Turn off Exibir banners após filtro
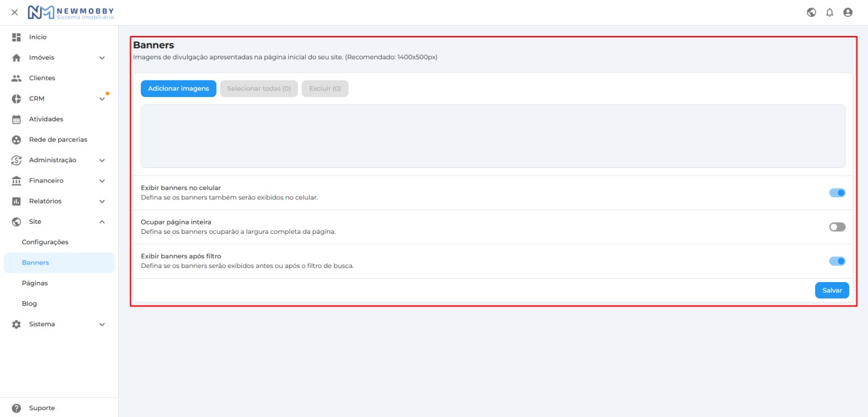Viewport: 868px width, 417px height. tap(837, 261)
